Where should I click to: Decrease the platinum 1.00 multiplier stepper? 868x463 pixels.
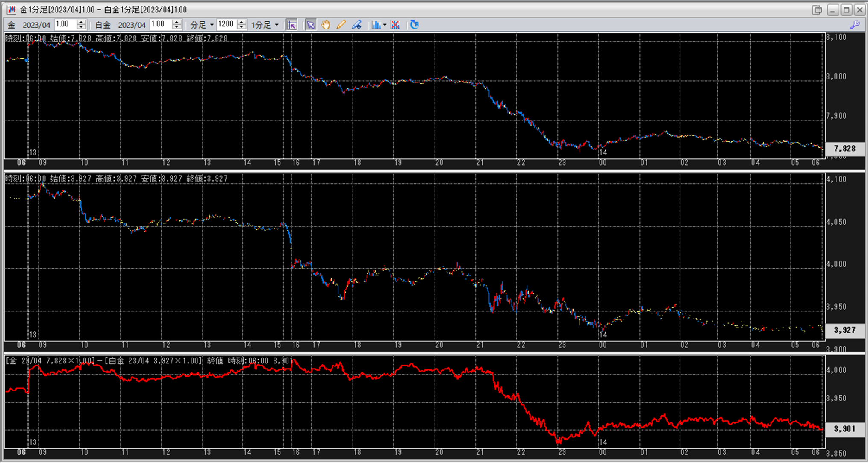[x=177, y=27]
